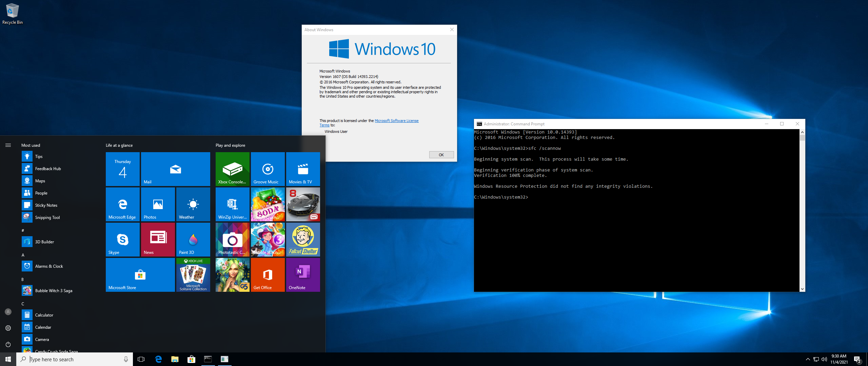Image resolution: width=868 pixels, height=366 pixels.
Task: Open the Mail tile
Action: point(175,169)
